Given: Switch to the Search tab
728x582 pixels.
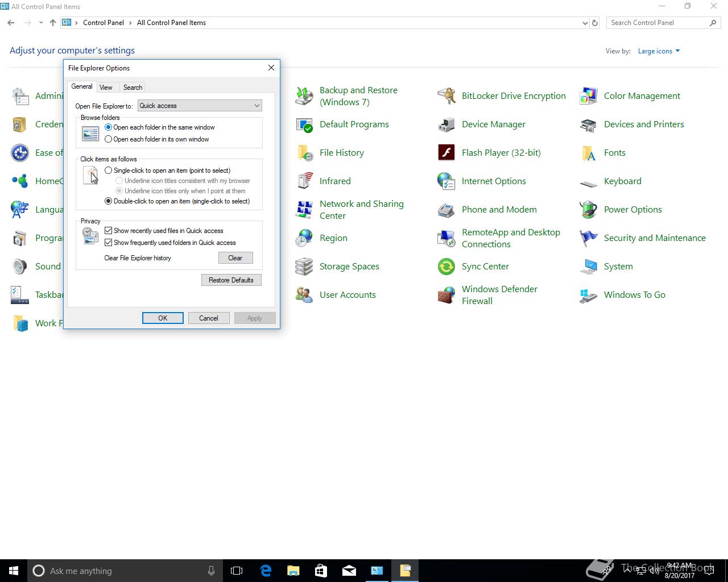Looking at the screenshot, I should 133,88.
